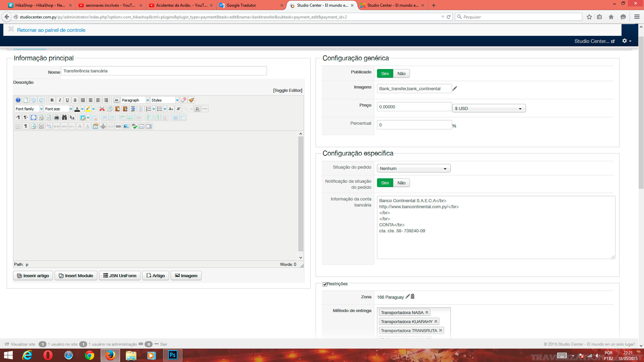Toggle bold formatting in the editor
The image size is (644, 362).
tap(52, 100)
